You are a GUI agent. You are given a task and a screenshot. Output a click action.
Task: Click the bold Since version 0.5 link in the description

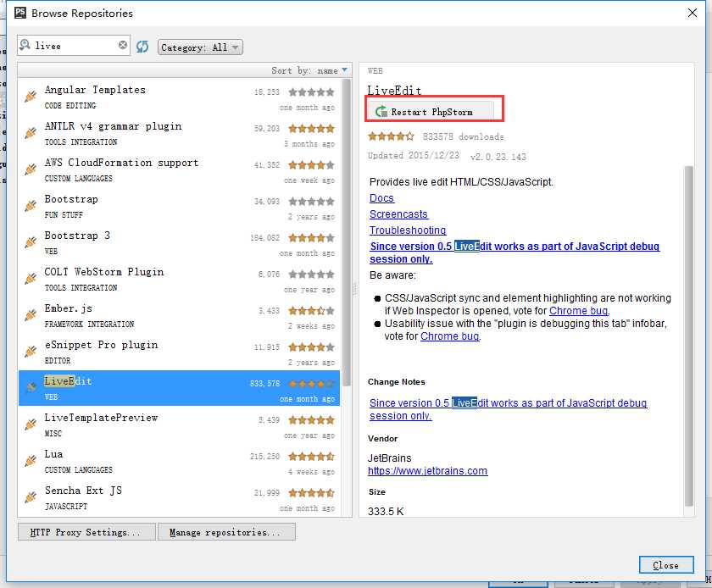point(515,252)
